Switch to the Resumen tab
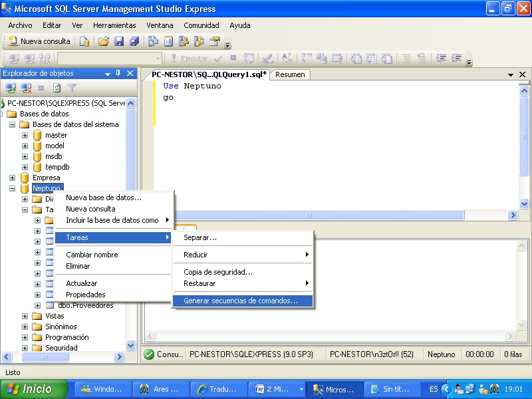532x399 pixels. pyautogui.click(x=290, y=74)
